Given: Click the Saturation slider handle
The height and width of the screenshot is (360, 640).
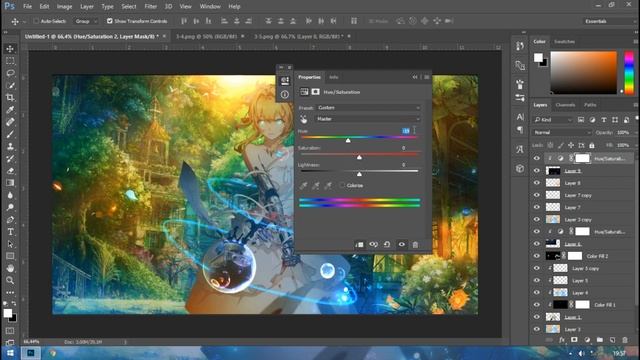Looking at the screenshot, I should pos(359,157).
